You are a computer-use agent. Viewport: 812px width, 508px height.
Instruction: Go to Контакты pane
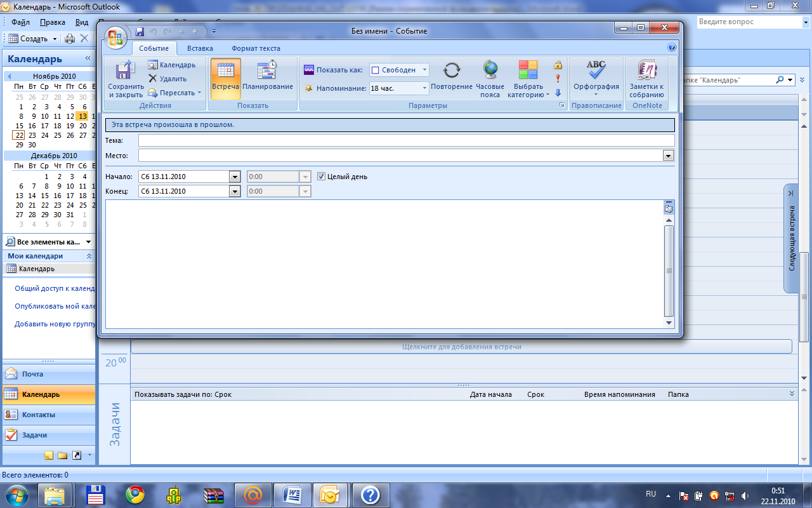pyautogui.click(x=49, y=415)
